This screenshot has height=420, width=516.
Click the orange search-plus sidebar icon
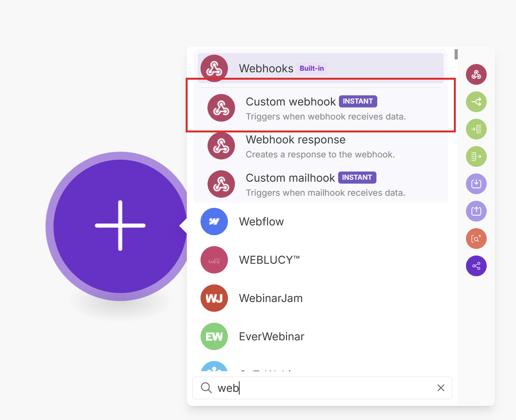click(476, 239)
